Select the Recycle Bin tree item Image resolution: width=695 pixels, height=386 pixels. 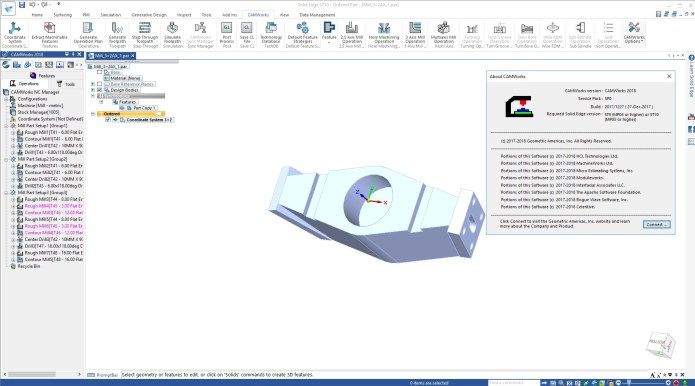29,266
